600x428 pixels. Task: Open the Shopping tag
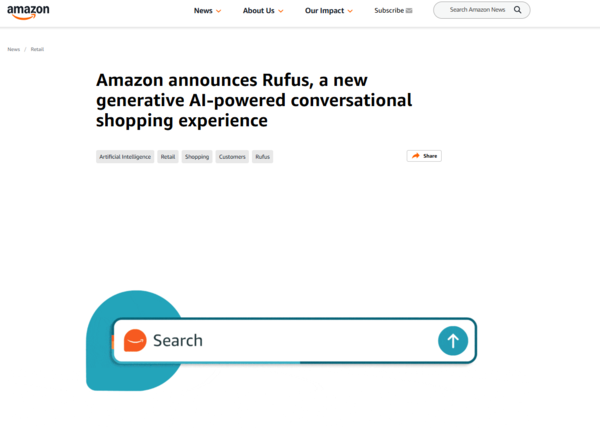click(197, 157)
